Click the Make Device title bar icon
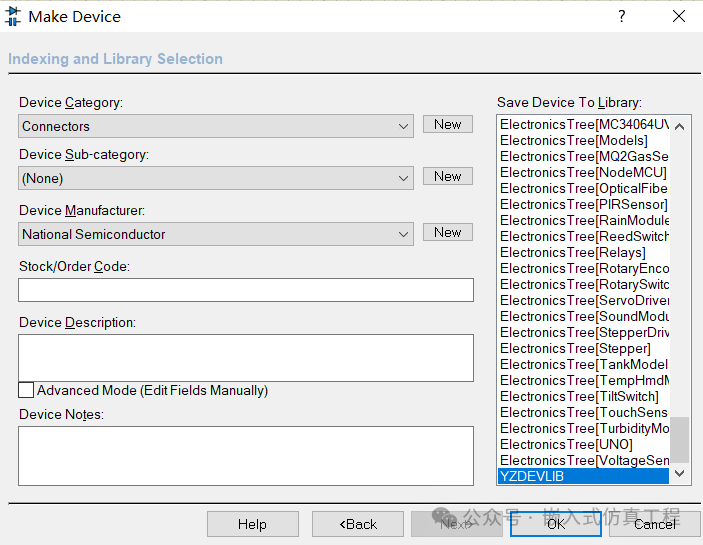703x545 pixels. click(13, 16)
